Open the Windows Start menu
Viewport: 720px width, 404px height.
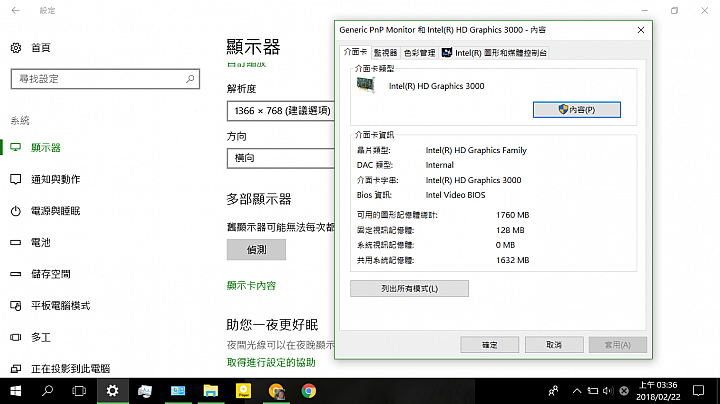coord(16,391)
